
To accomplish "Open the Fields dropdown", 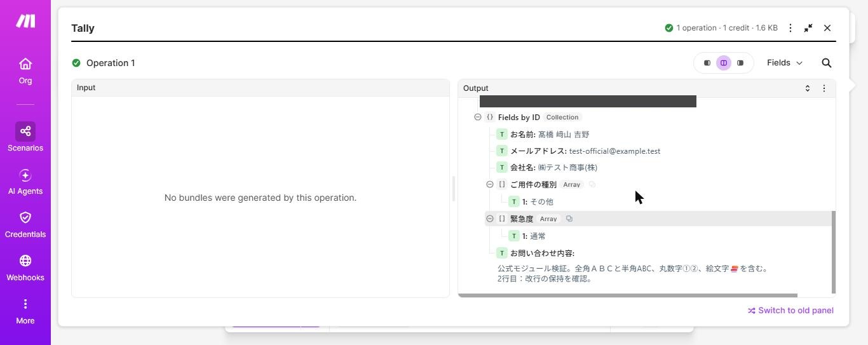I will pos(785,63).
